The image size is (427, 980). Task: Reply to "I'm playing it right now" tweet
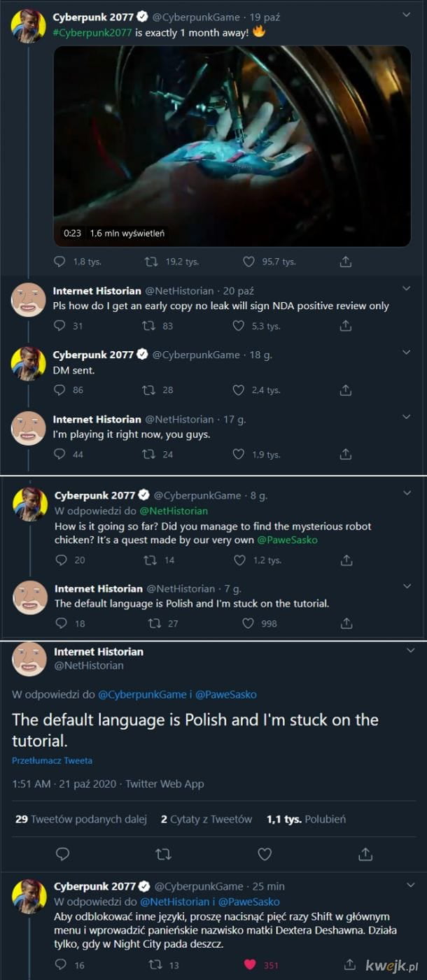[59, 454]
